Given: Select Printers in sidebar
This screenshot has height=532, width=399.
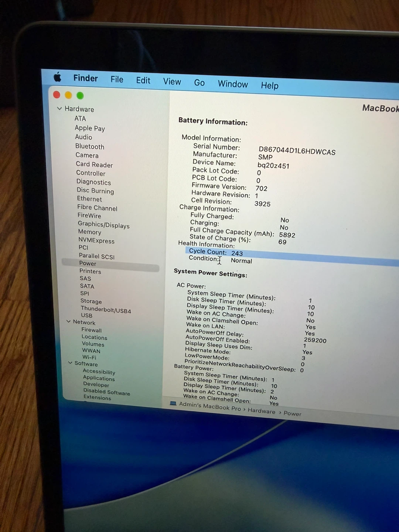Looking at the screenshot, I should pyautogui.click(x=90, y=271).
